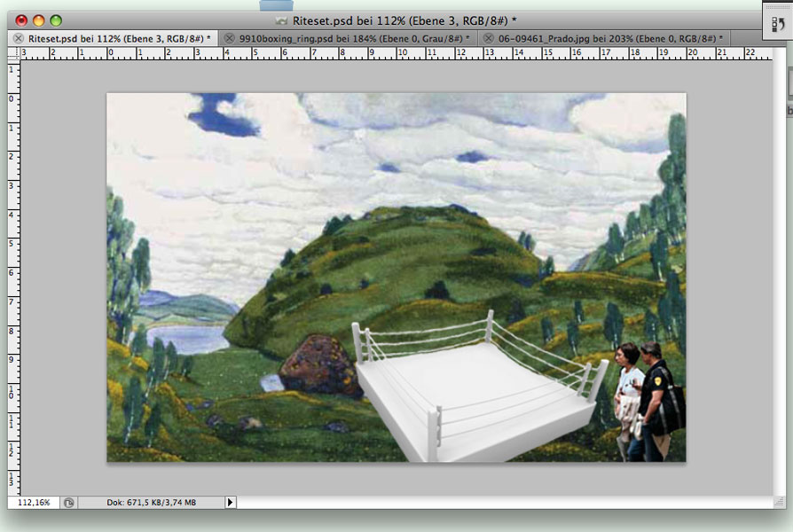Open the History panel icon
The height and width of the screenshot is (532, 793).
777,25
